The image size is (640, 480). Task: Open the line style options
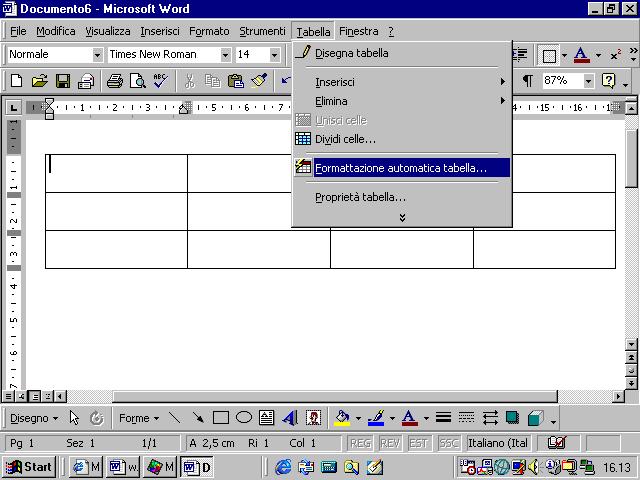(x=443, y=418)
